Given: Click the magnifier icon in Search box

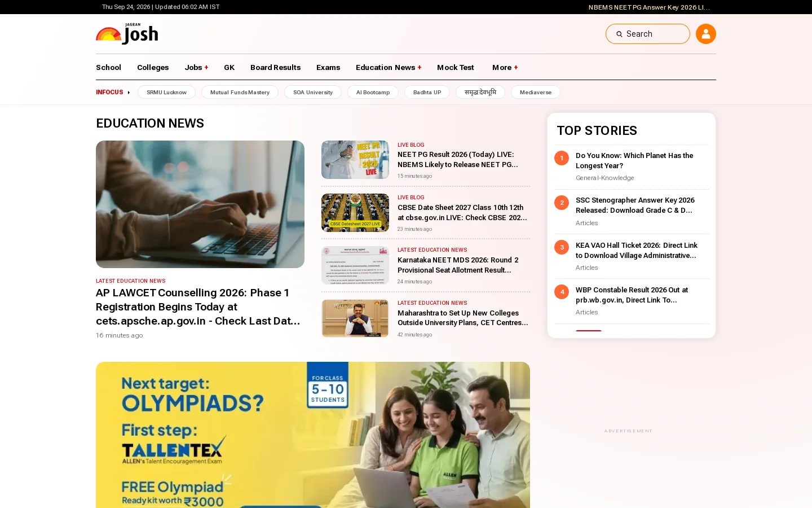Looking at the screenshot, I should coord(619,34).
